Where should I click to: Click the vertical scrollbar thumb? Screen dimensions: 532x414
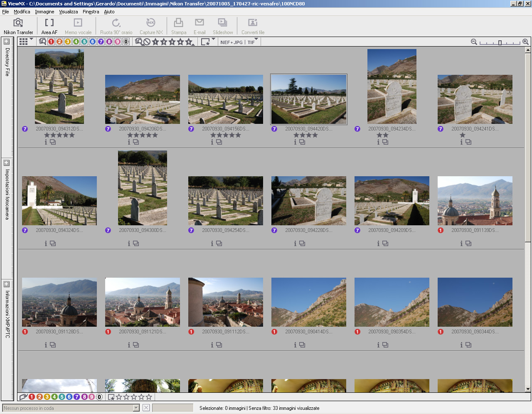pyautogui.click(x=528, y=147)
